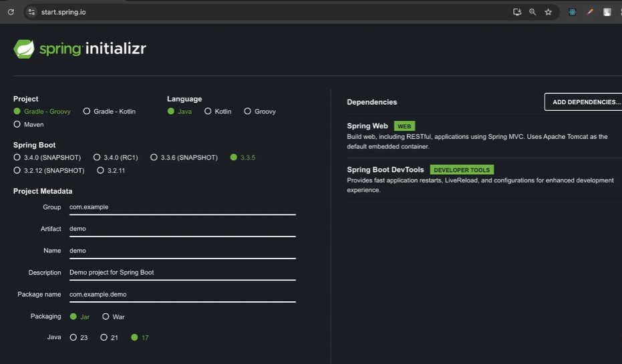Open the Add Dependencies button
Image resolution: width=622 pixels, height=364 pixels.
583,102
